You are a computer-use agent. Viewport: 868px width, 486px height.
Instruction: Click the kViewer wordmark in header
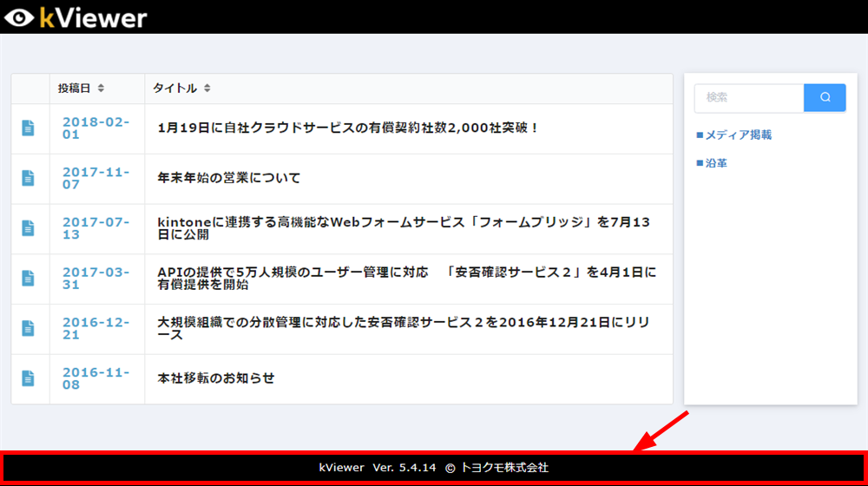coord(93,17)
